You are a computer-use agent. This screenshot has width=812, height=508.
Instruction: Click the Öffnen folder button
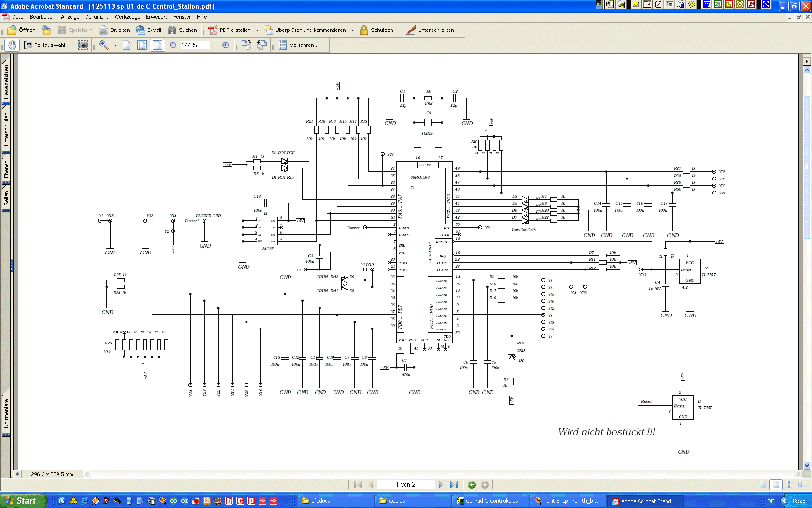pos(21,30)
